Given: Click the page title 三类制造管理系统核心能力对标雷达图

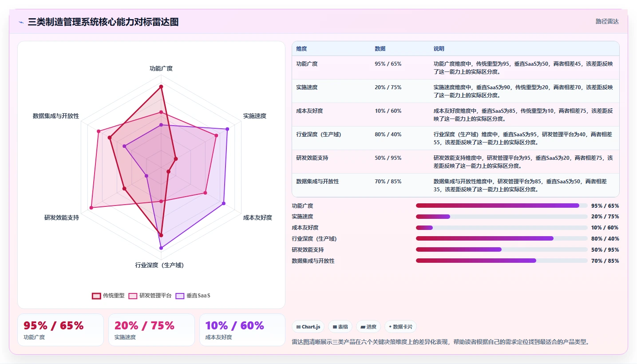Looking at the screenshot, I should (103, 22).
